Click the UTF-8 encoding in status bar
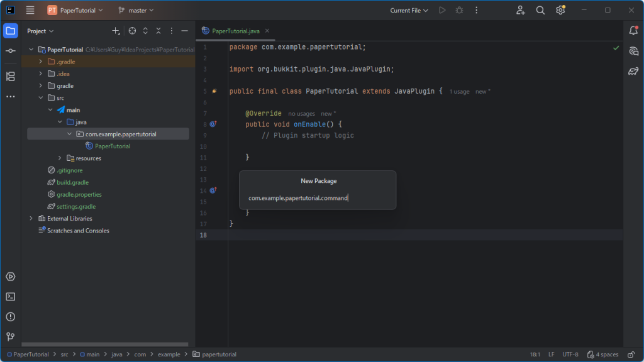This screenshot has height=362, width=644. point(570,354)
